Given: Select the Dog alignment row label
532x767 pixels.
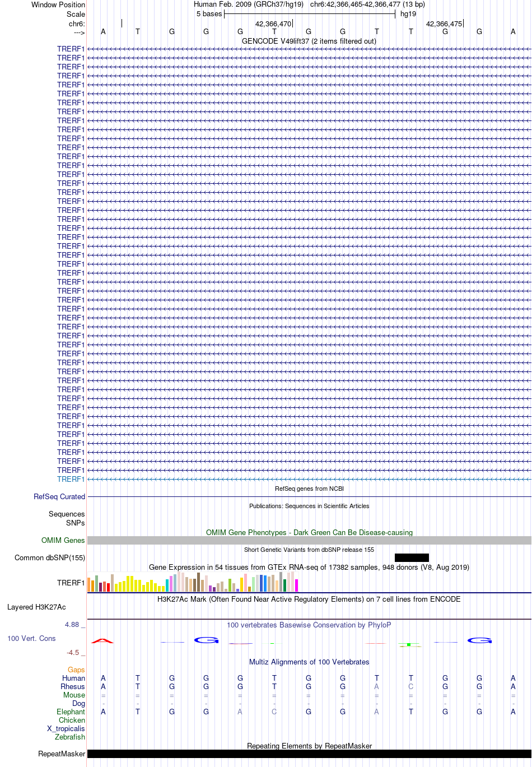Looking at the screenshot, I should tap(79, 703).
